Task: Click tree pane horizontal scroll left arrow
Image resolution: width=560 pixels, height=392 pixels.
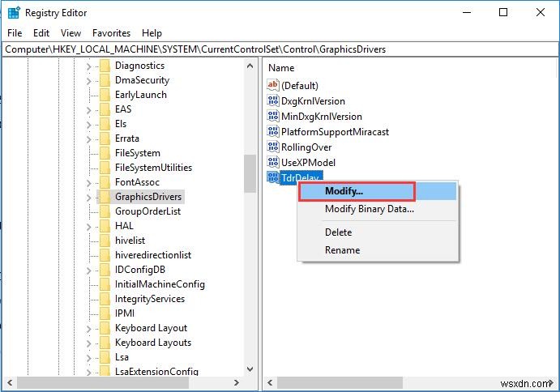Action: coord(10,383)
